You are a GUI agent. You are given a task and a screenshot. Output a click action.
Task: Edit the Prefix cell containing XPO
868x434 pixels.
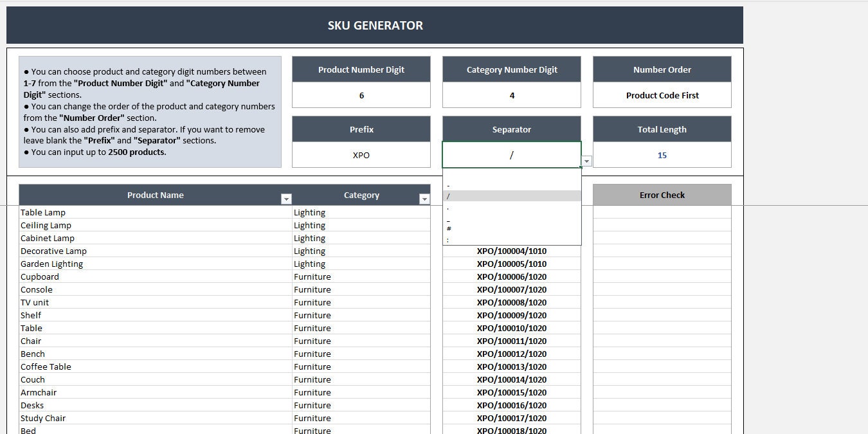[361, 154]
